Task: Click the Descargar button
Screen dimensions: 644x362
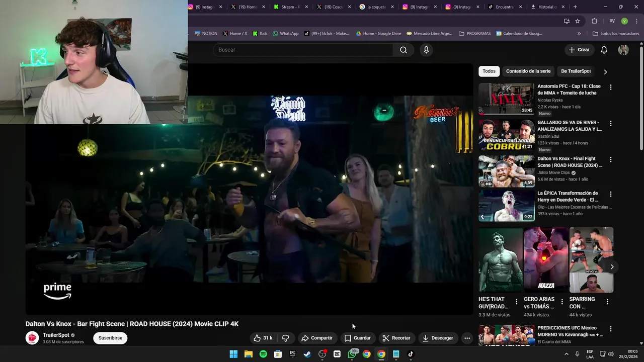Action: tap(438, 338)
